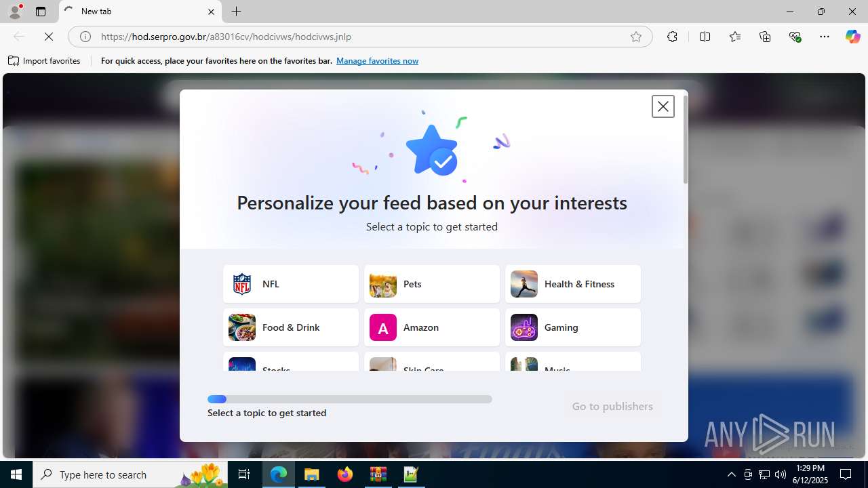Stop loading the page
This screenshot has width=868, height=488.
point(49,37)
